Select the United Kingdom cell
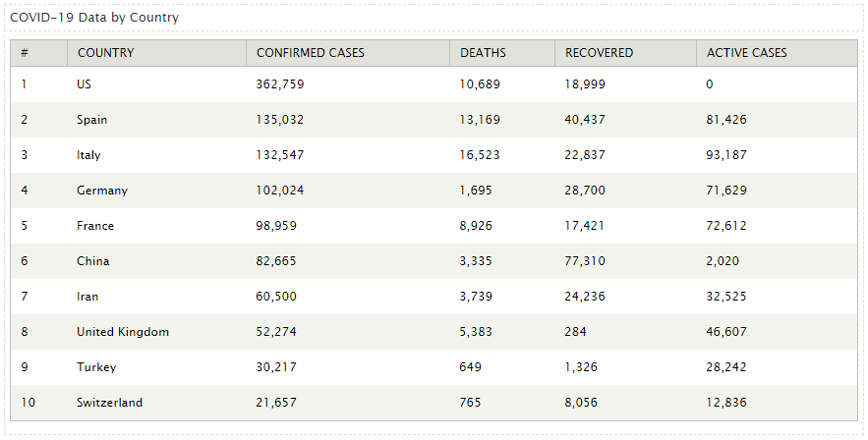The image size is (868, 440). pos(123,332)
